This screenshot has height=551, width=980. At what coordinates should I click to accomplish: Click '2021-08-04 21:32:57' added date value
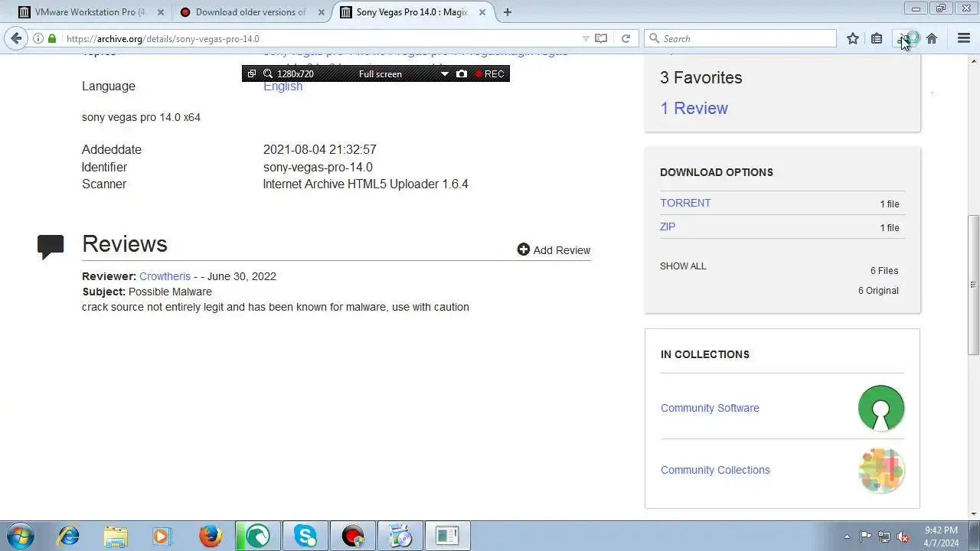[x=319, y=149]
